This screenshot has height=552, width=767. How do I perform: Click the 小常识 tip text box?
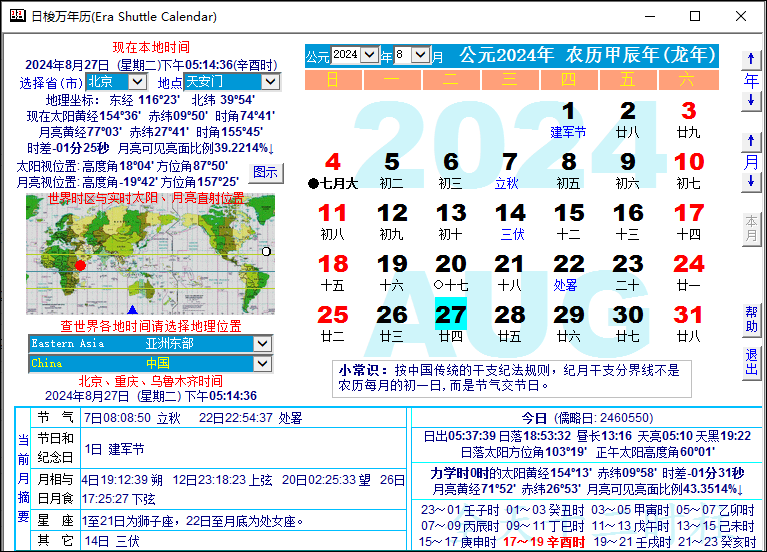[512, 379]
